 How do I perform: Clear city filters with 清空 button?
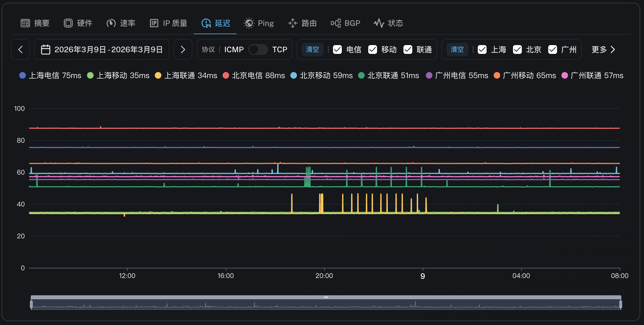point(457,49)
